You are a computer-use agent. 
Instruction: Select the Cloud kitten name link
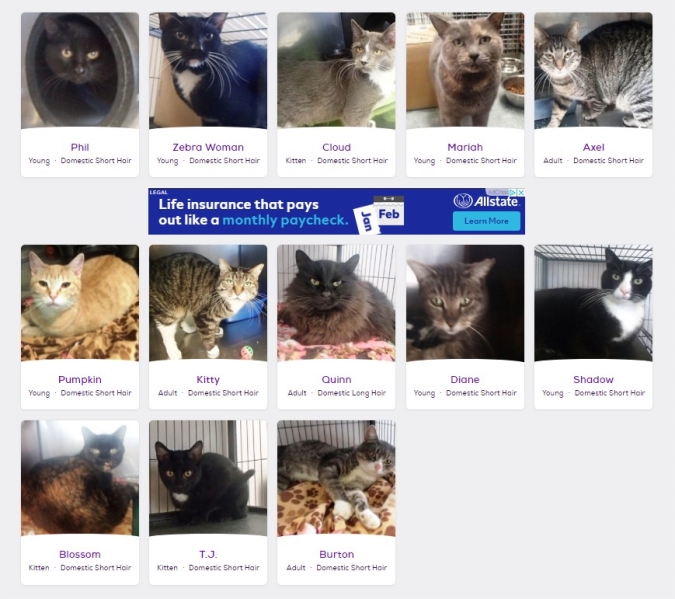336,147
